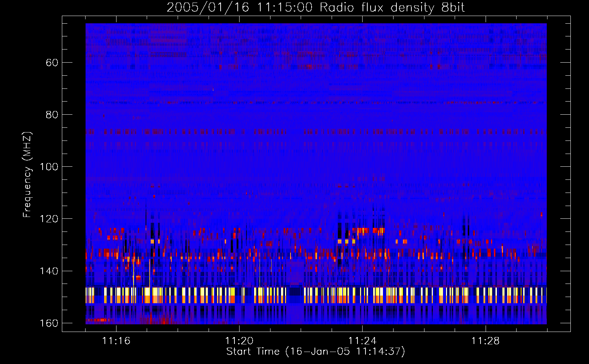The width and height of the screenshot is (589, 364).
Task: Click the plot title 'Radio flux density 8bit'
Action: [392, 7]
